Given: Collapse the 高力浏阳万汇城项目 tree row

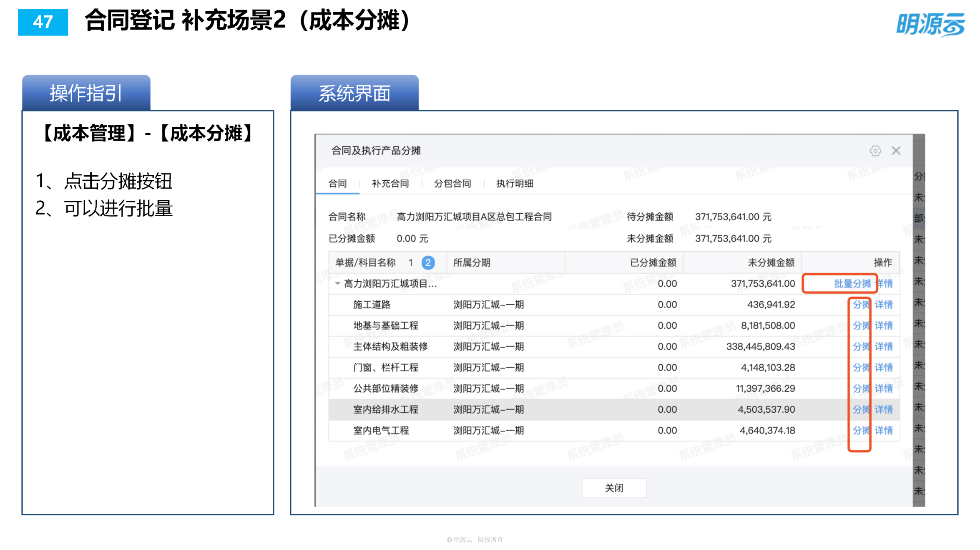Looking at the screenshot, I should pyautogui.click(x=337, y=283).
